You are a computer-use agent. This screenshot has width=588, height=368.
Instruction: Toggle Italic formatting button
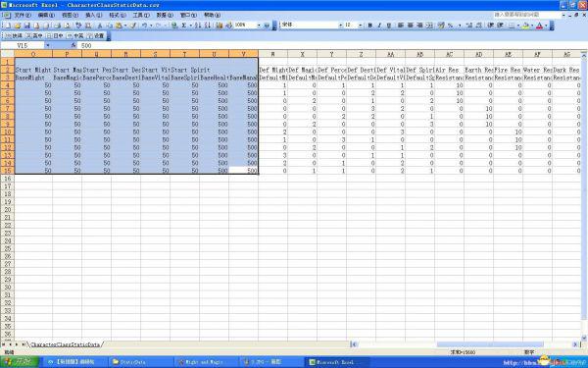[x=379, y=26]
